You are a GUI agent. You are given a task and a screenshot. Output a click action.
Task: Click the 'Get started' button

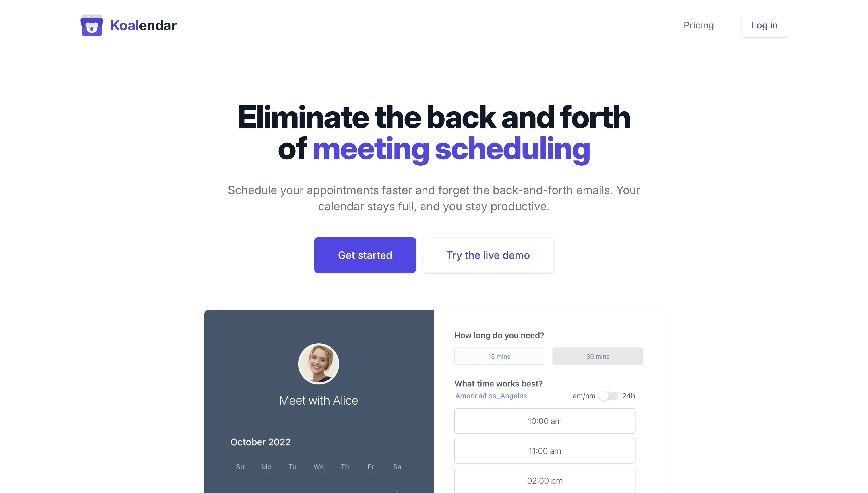click(x=365, y=255)
